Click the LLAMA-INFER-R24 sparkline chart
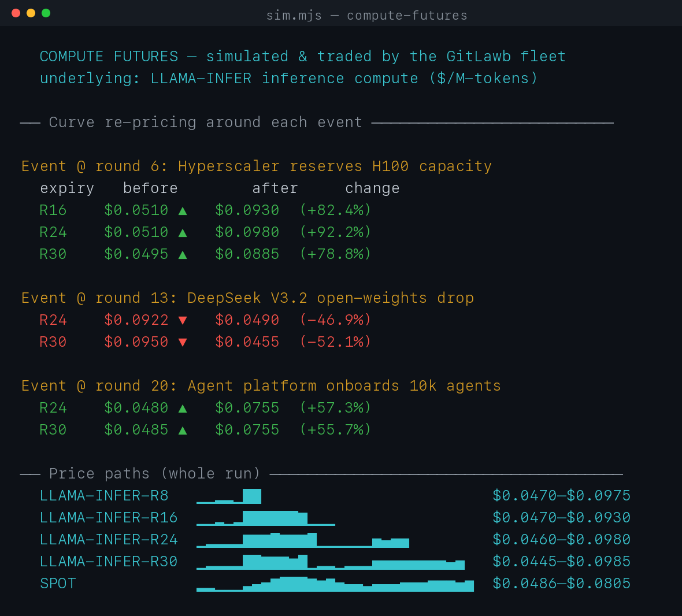 (303, 540)
